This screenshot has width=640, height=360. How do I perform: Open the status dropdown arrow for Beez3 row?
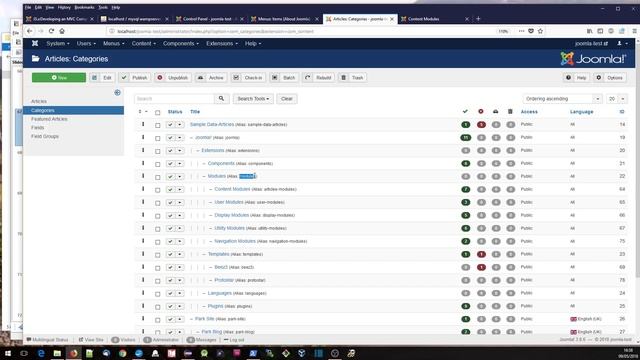pos(180,267)
